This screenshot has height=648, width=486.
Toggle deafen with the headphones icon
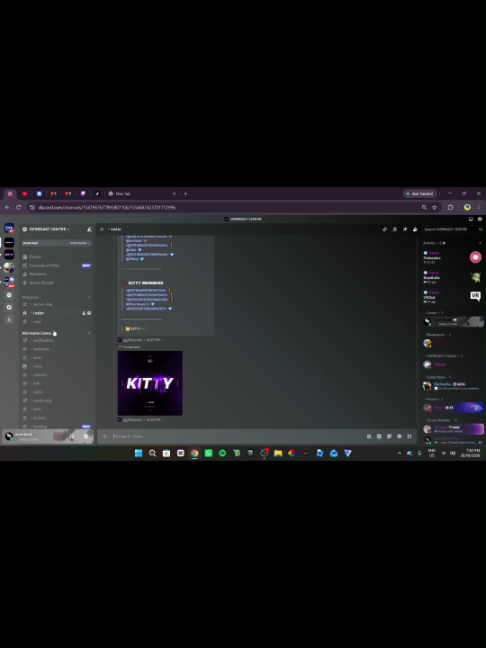(71, 437)
